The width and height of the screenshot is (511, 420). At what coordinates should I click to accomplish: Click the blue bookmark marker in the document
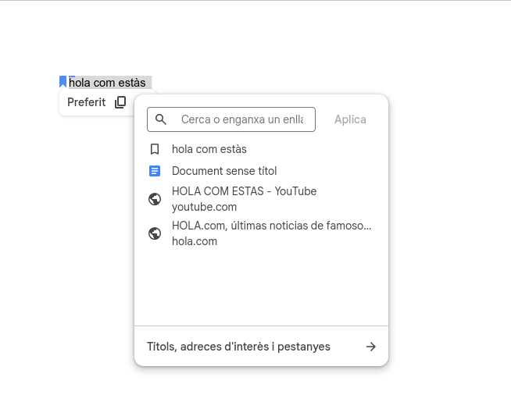tap(63, 81)
